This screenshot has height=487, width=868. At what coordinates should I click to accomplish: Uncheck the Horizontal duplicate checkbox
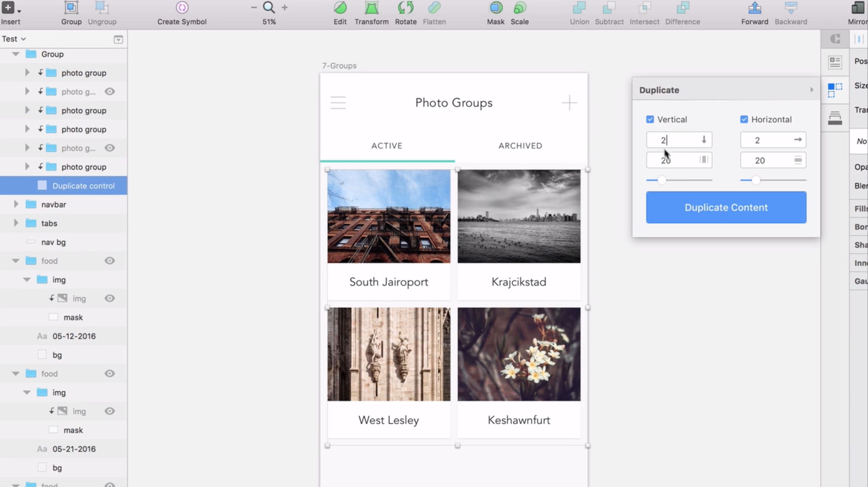coord(744,119)
